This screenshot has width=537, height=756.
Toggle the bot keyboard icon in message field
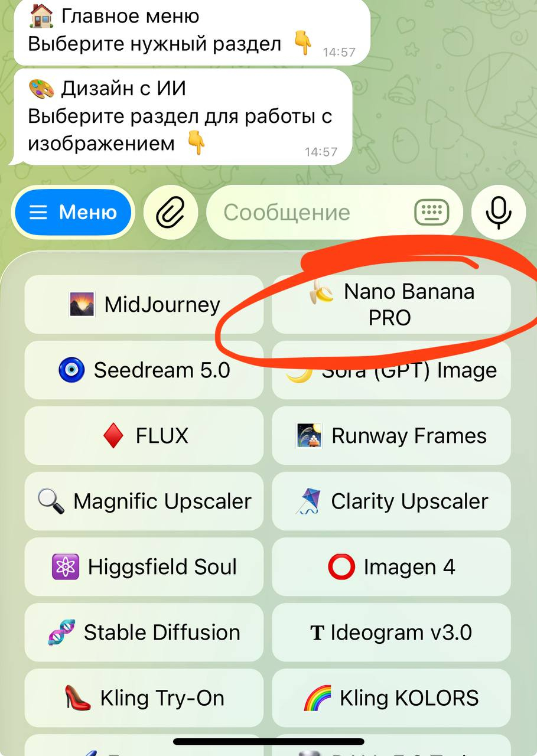pyautogui.click(x=432, y=213)
